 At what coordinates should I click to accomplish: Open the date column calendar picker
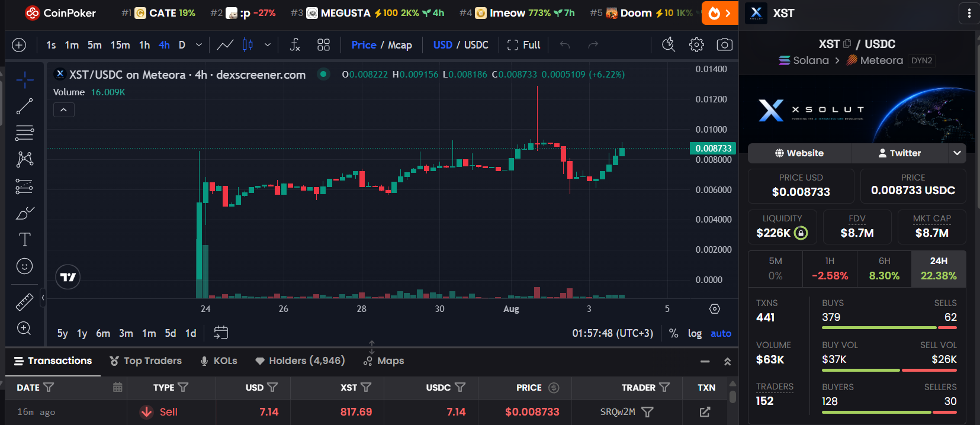[x=117, y=387]
